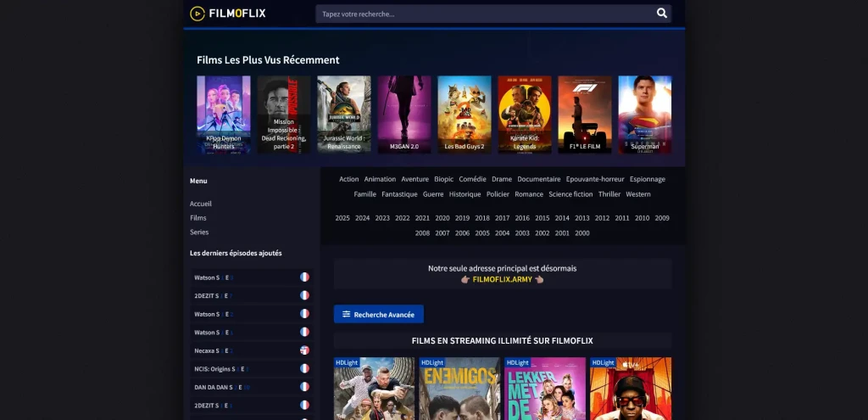
Task: Click the French flag on NCIS: Origins row
Action: click(304, 368)
